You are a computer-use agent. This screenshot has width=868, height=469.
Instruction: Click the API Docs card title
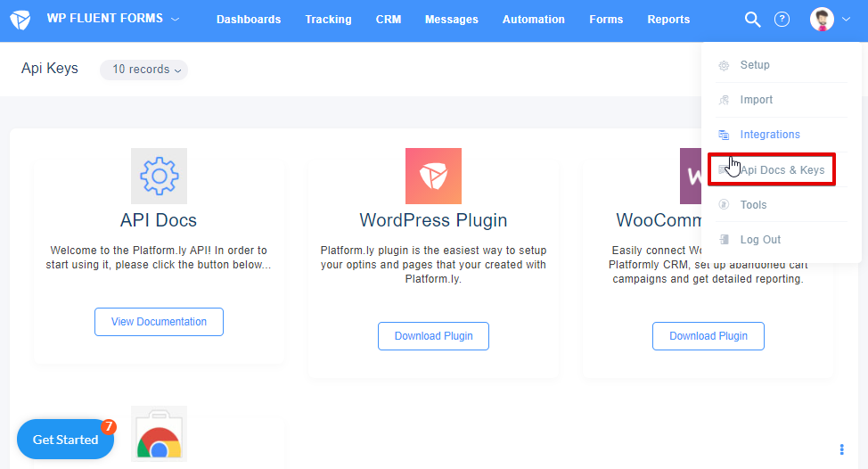click(159, 220)
